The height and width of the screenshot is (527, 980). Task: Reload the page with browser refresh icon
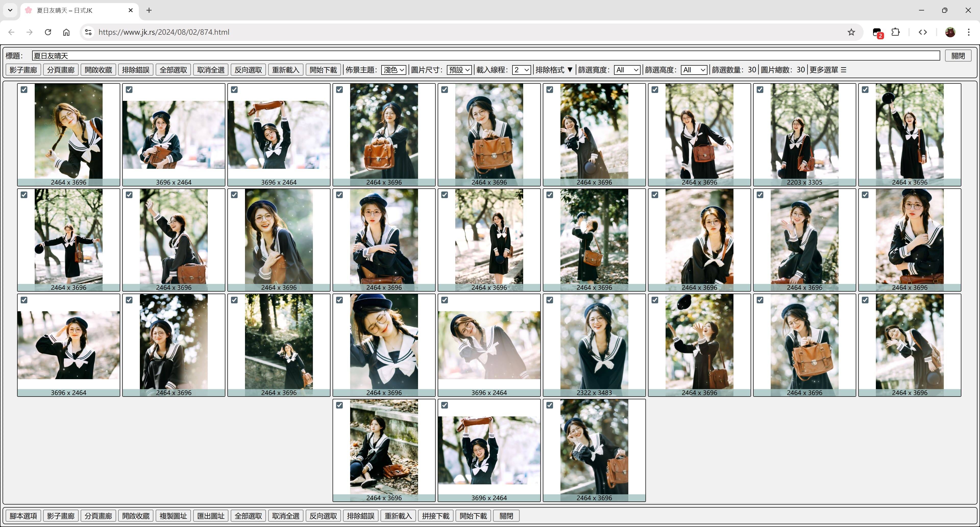coord(48,32)
